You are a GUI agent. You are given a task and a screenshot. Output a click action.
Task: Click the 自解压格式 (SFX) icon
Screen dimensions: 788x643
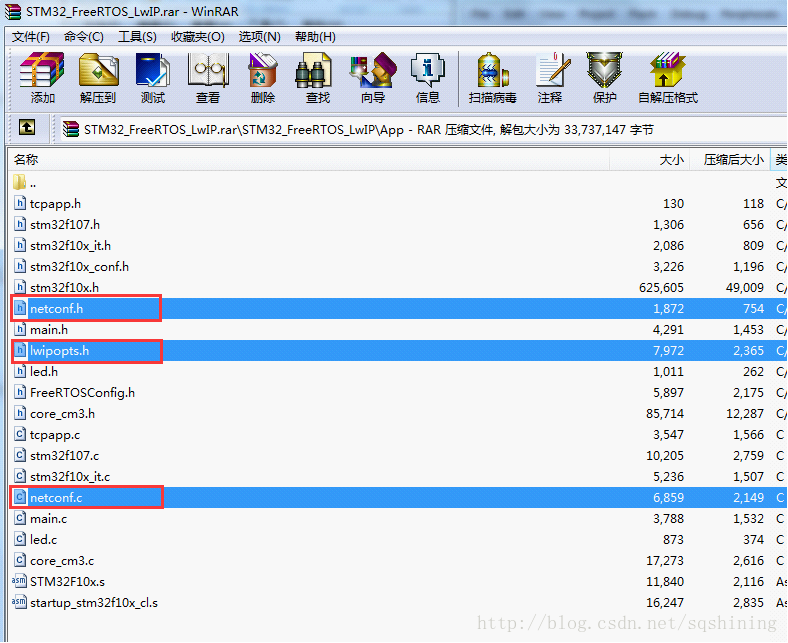(x=668, y=78)
